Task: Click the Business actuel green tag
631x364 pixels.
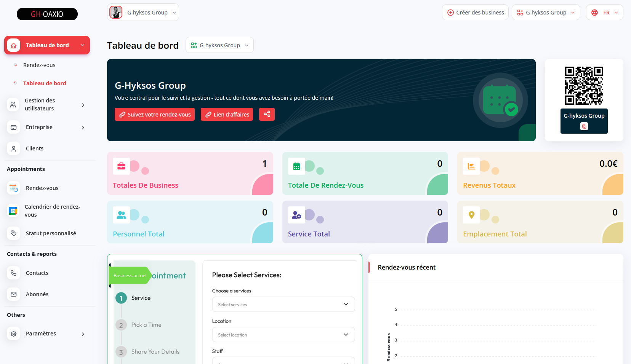Action: click(130, 276)
